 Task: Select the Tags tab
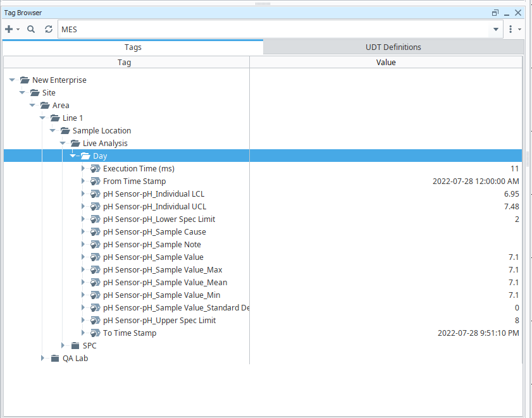pos(133,47)
